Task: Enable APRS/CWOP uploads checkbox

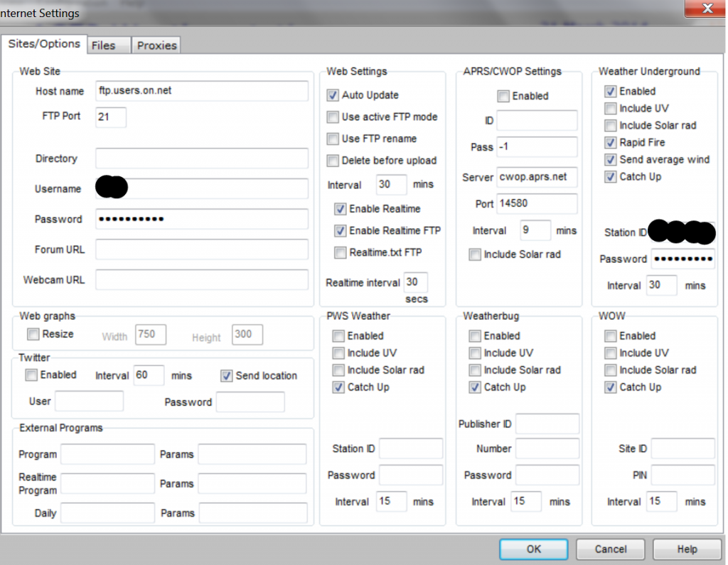Action: point(503,96)
